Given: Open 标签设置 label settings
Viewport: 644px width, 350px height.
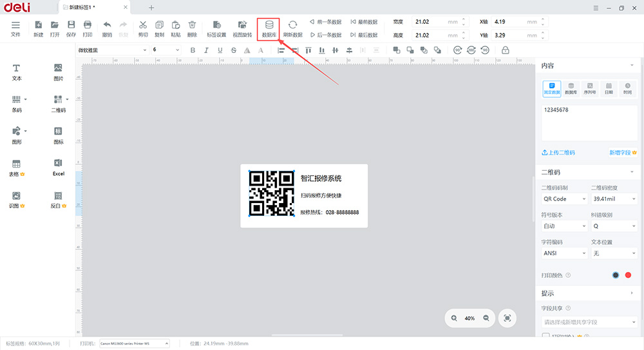Looking at the screenshot, I should [216, 29].
